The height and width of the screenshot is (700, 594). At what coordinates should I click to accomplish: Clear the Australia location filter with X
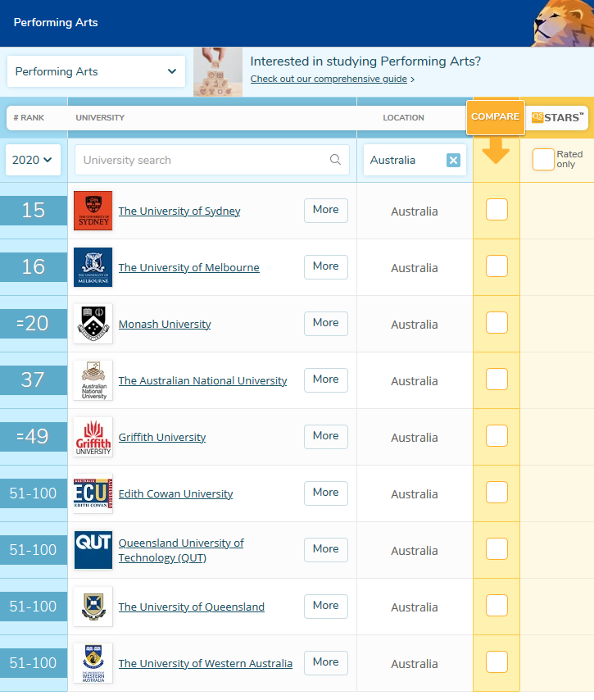click(x=453, y=160)
